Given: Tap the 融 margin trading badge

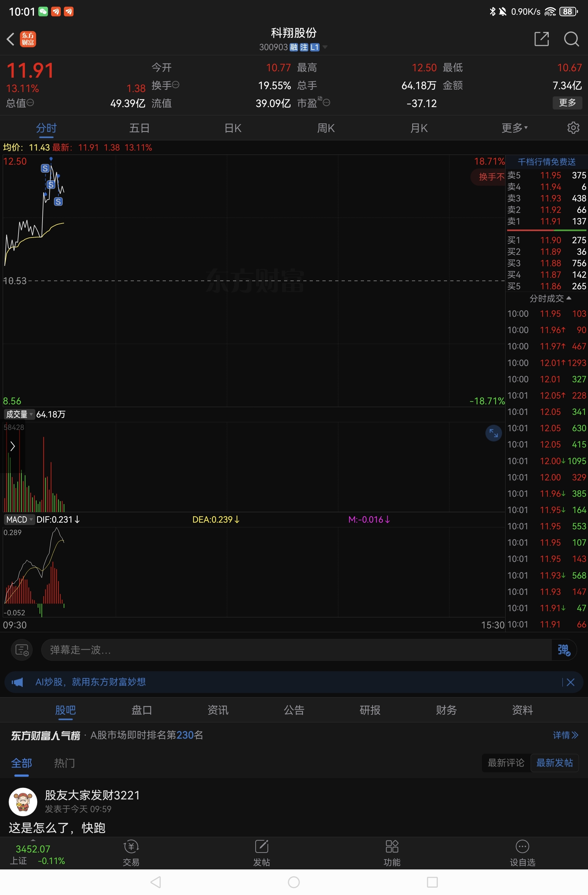Looking at the screenshot, I should tap(294, 47).
